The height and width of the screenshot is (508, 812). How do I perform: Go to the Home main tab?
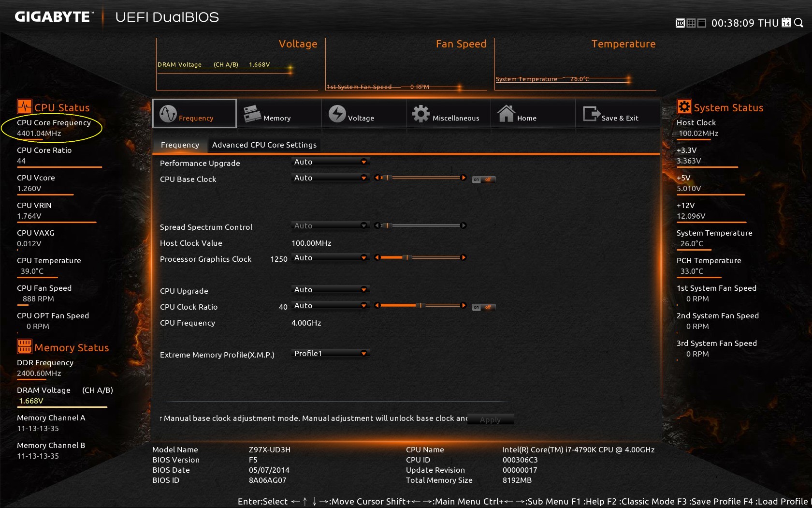533,114
